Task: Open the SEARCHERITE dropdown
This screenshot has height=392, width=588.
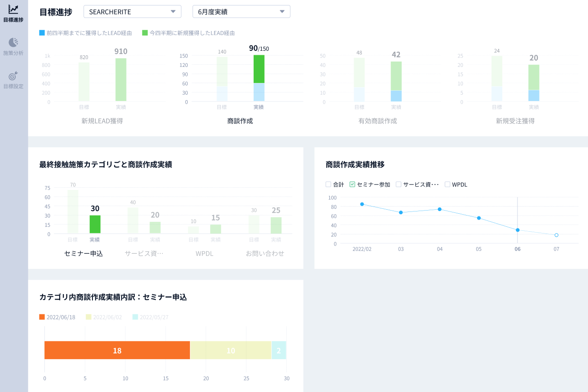Action: pyautogui.click(x=132, y=12)
